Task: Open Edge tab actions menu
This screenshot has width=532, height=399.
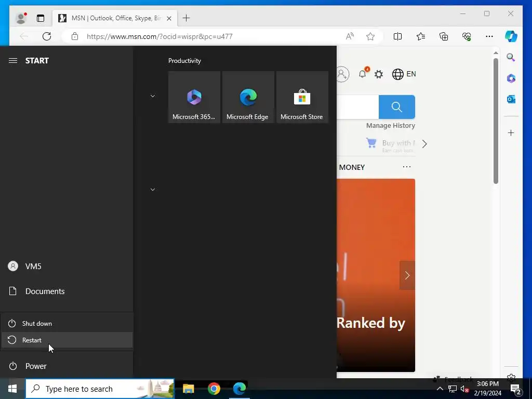Action: [x=41, y=18]
